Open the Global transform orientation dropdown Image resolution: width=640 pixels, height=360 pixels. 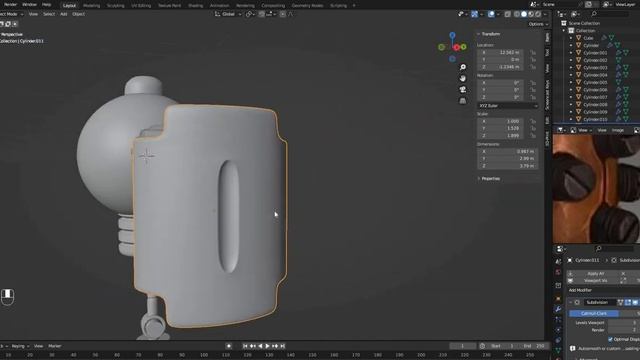click(x=228, y=14)
